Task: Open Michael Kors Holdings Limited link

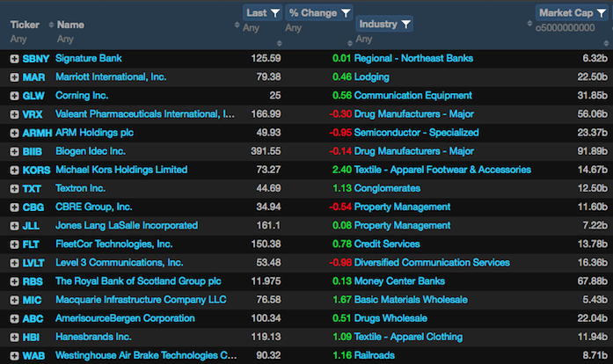Action: (121, 170)
